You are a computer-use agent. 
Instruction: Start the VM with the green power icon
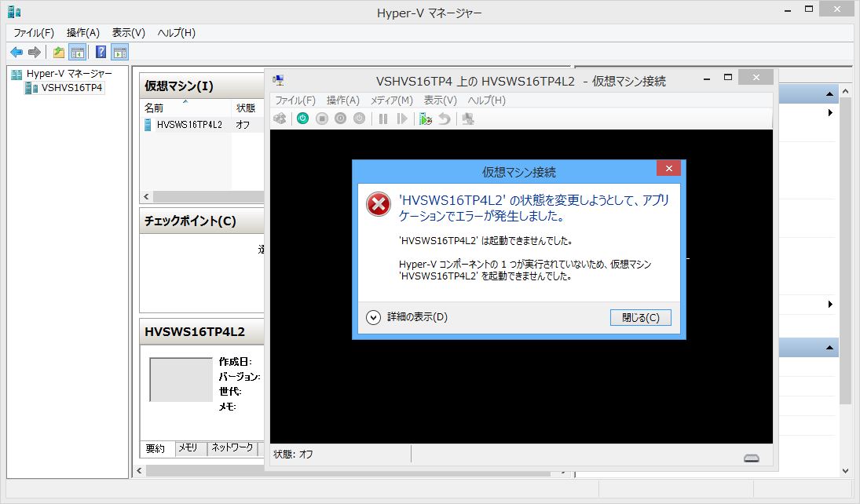[x=302, y=119]
